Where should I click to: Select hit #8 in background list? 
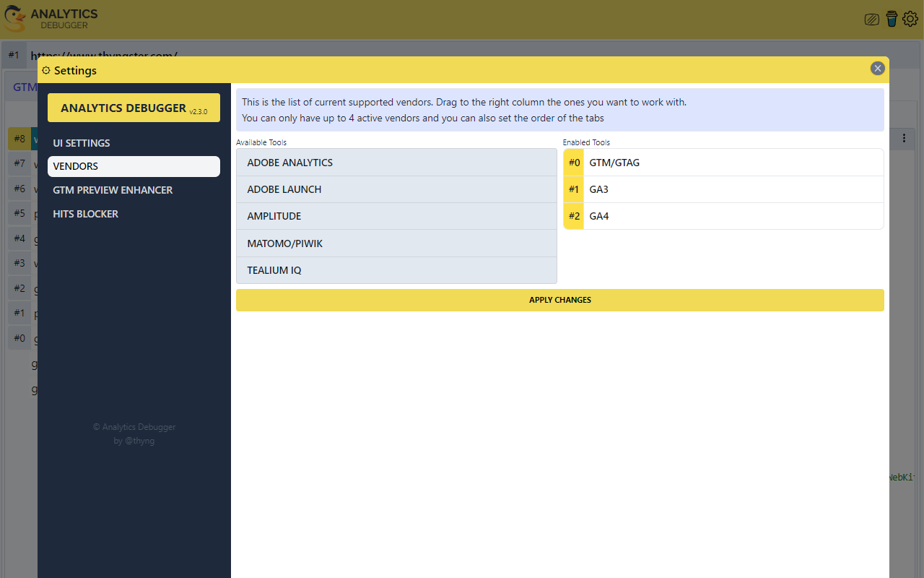[x=19, y=139]
